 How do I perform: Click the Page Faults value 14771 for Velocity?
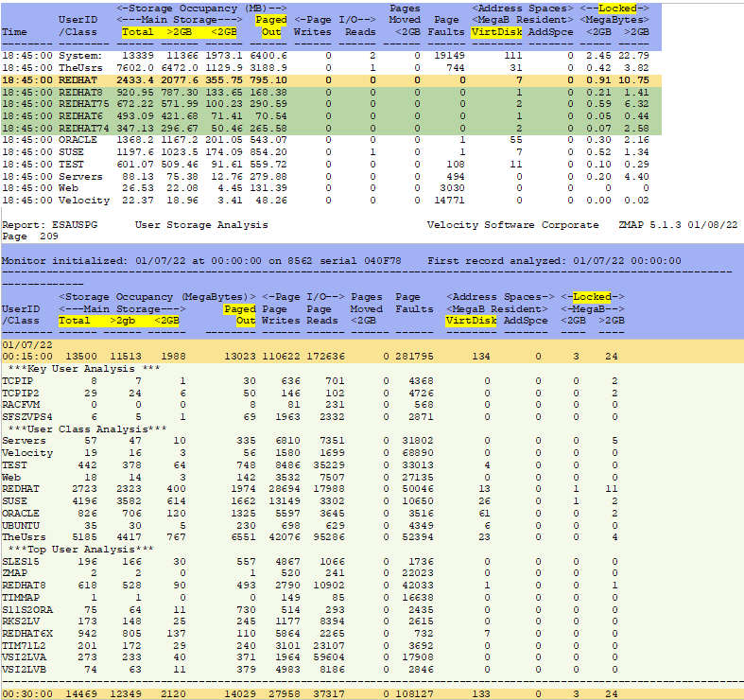click(446, 200)
